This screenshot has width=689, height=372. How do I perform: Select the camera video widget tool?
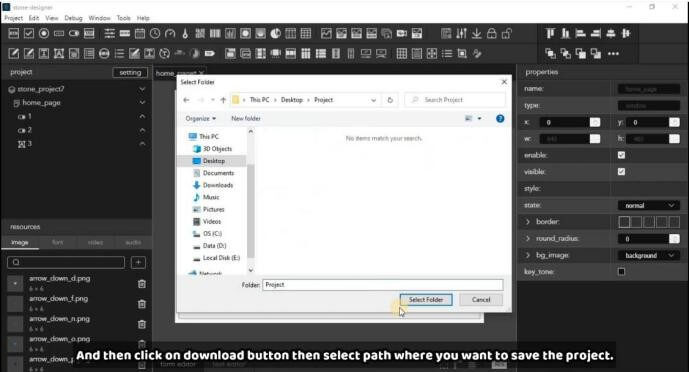tap(402, 33)
